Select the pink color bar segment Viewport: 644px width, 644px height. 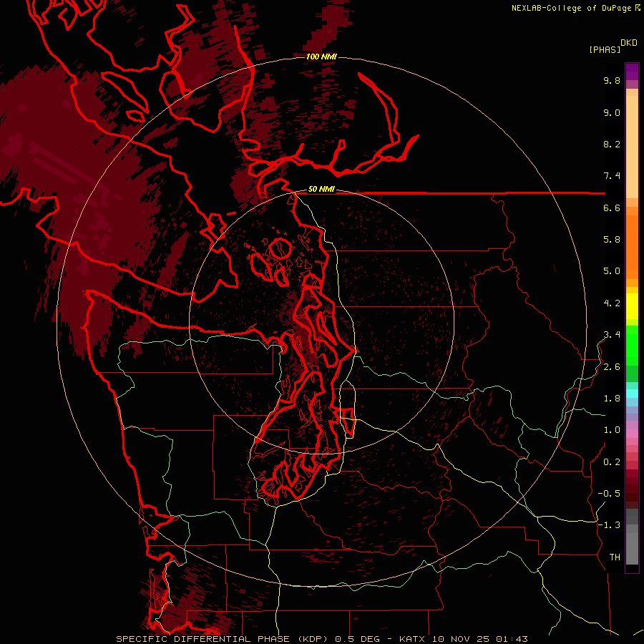(x=632, y=434)
